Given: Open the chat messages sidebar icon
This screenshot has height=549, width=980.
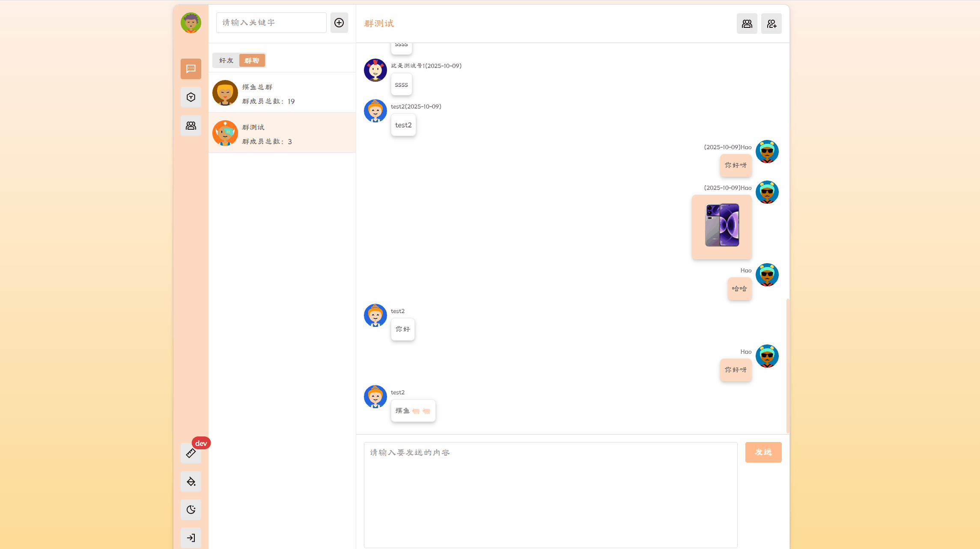Looking at the screenshot, I should 191,69.
